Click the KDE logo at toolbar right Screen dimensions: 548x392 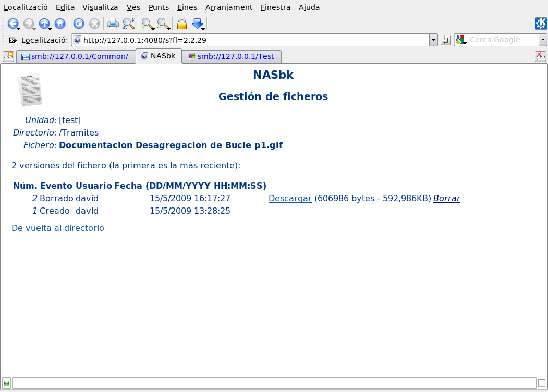pos(541,23)
